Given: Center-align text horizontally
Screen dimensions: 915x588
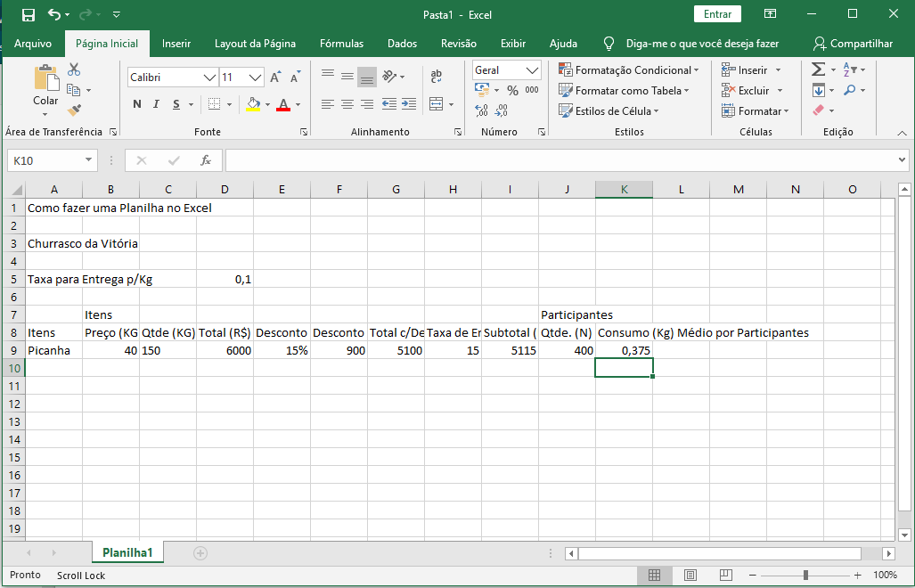Looking at the screenshot, I should point(347,104).
